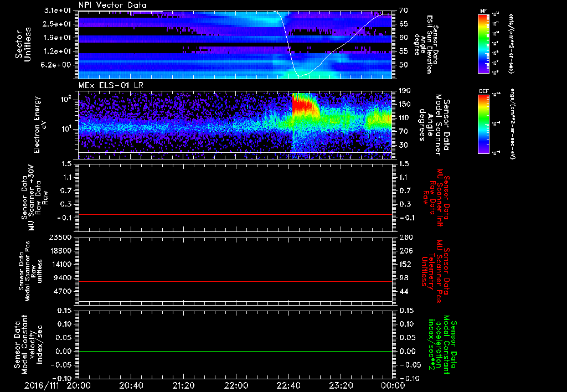Click the '22:40' time axis label

(288, 385)
